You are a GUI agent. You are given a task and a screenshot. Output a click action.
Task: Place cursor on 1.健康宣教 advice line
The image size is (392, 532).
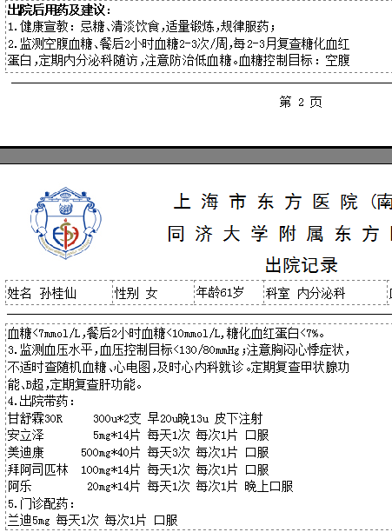pos(142,26)
